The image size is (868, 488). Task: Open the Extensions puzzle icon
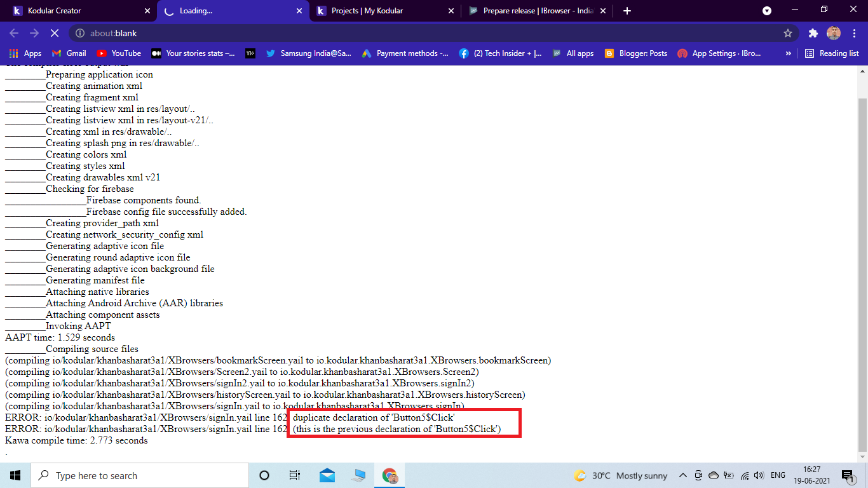tap(813, 33)
